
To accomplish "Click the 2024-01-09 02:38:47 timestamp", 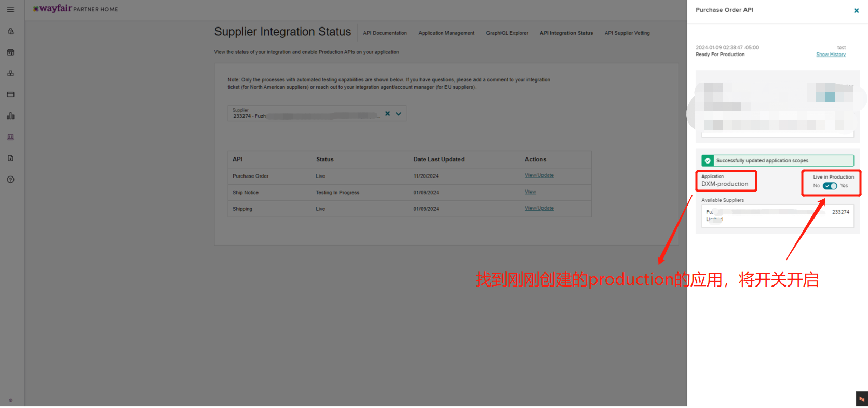I will 727,47.
